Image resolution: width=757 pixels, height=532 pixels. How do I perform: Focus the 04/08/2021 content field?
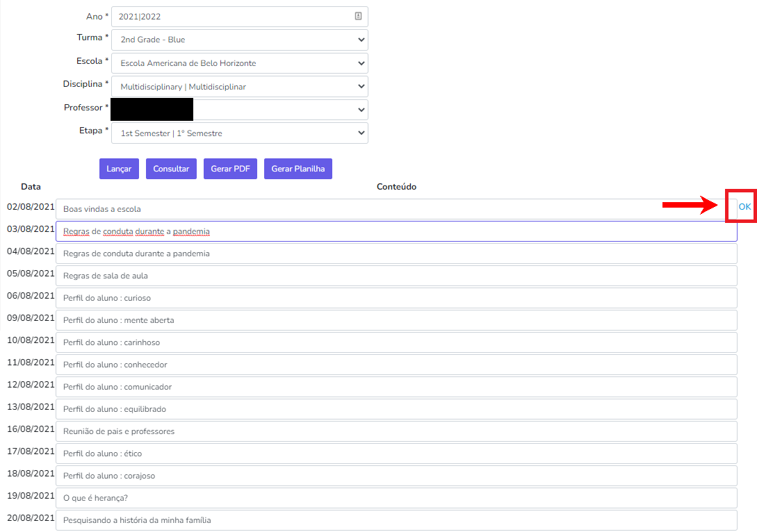pos(396,253)
